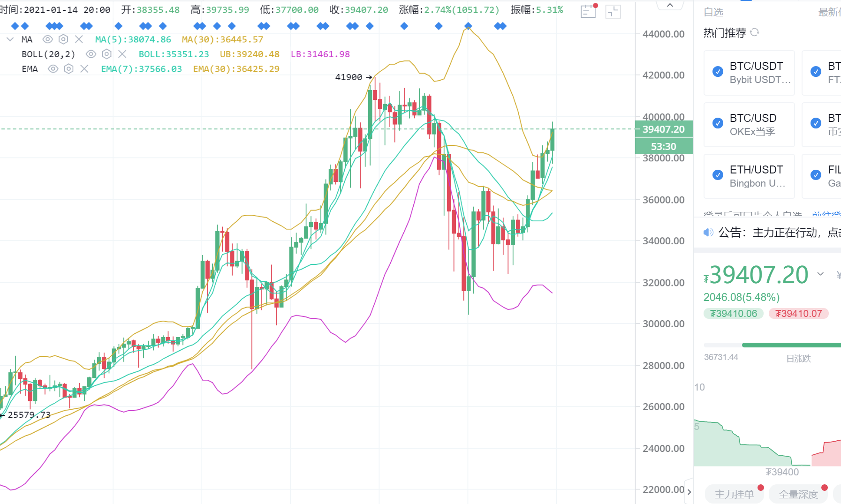Click the 高:39735.99 high price
This screenshot has height=504, width=841.
[220, 10]
